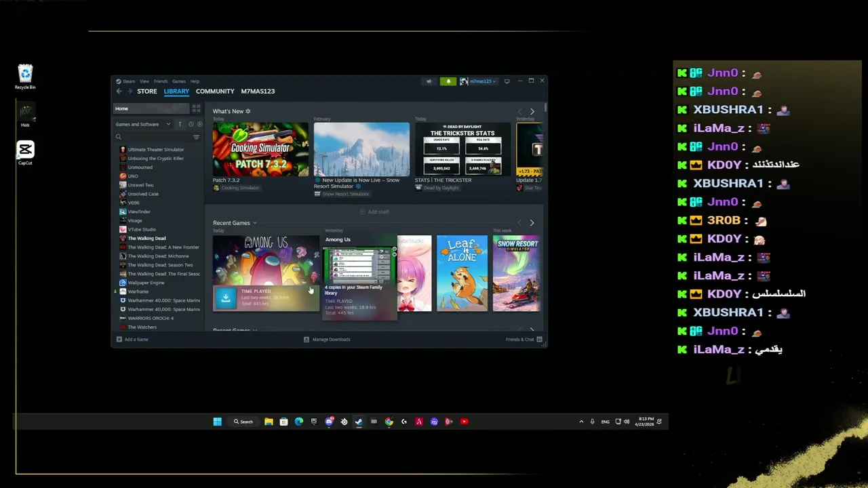Open the Steam announcements megaphone icon
Viewport: 868px width, 488px height.
(x=429, y=81)
